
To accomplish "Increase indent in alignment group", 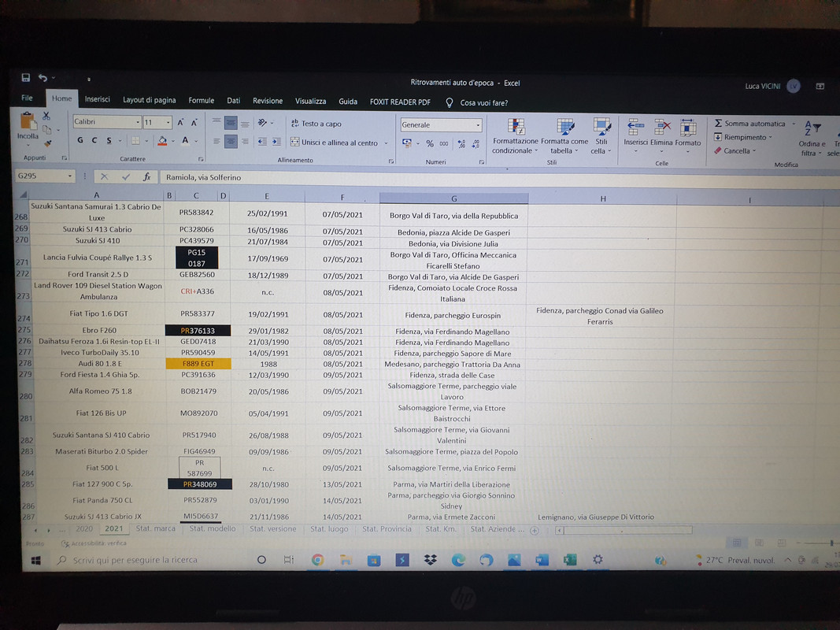I will tap(276, 142).
